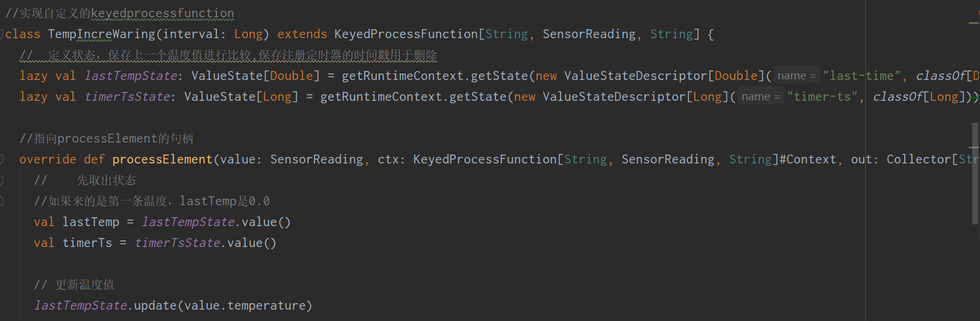Collapse the processElement method fold marker
Image resolution: width=980 pixels, height=321 pixels.
pyautogui.click(x=2, y=160)
